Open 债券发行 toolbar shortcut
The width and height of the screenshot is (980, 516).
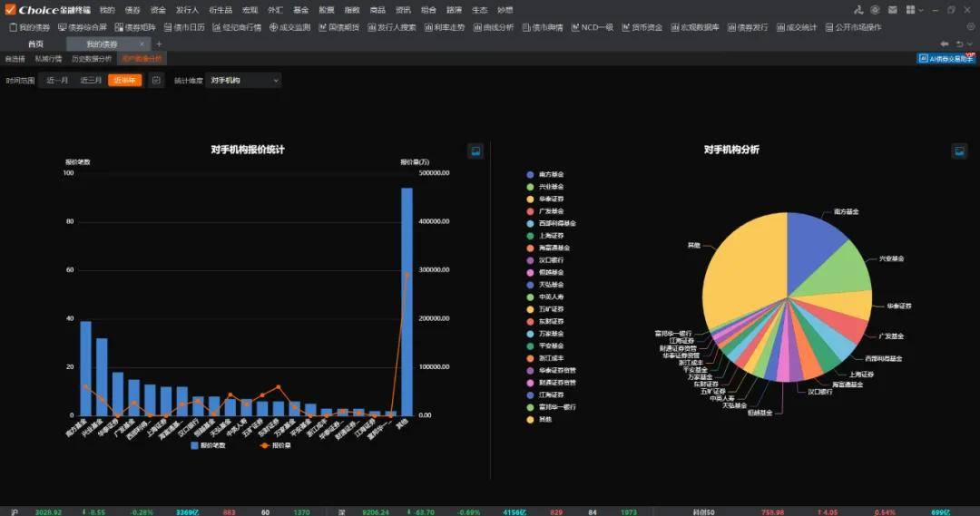[x=748, y=27]
